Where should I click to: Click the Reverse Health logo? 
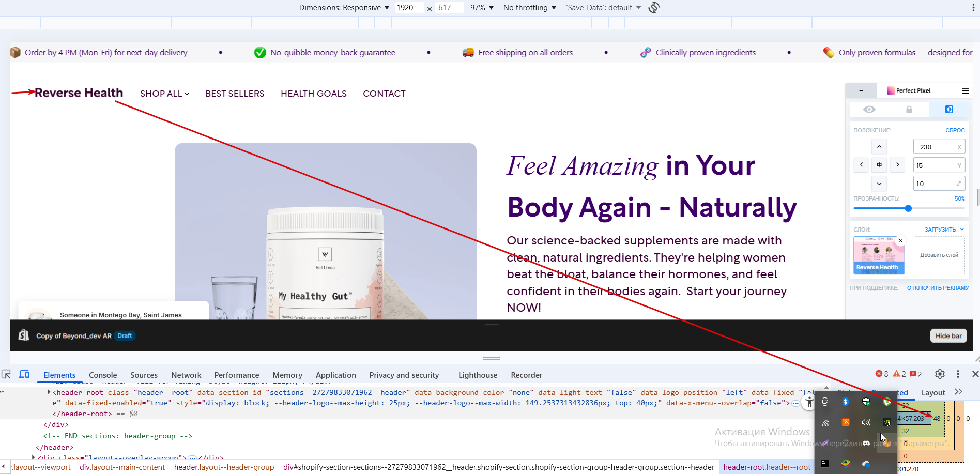tap(79, 93)
